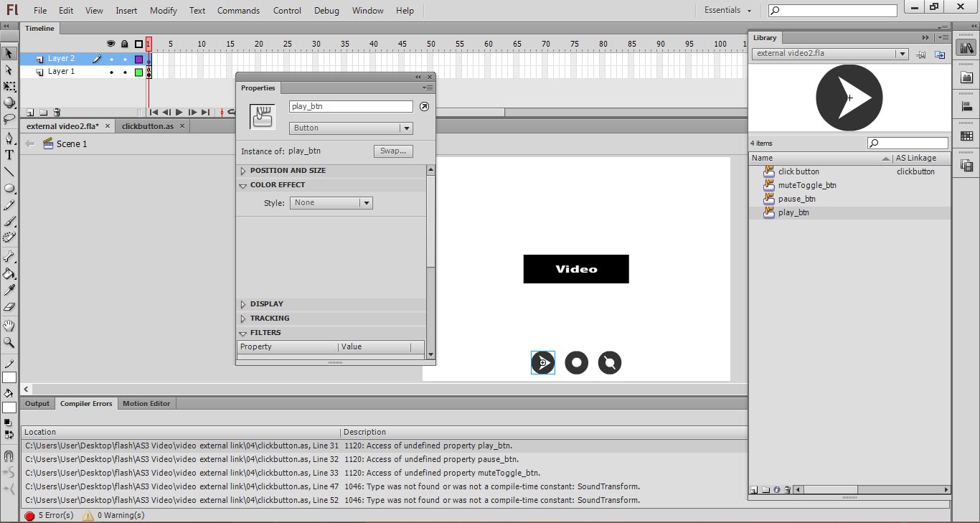The width and height of the screenshot is (980, 523).
Task: Switch to the Motion Editor tab
Action: [146, 404]
